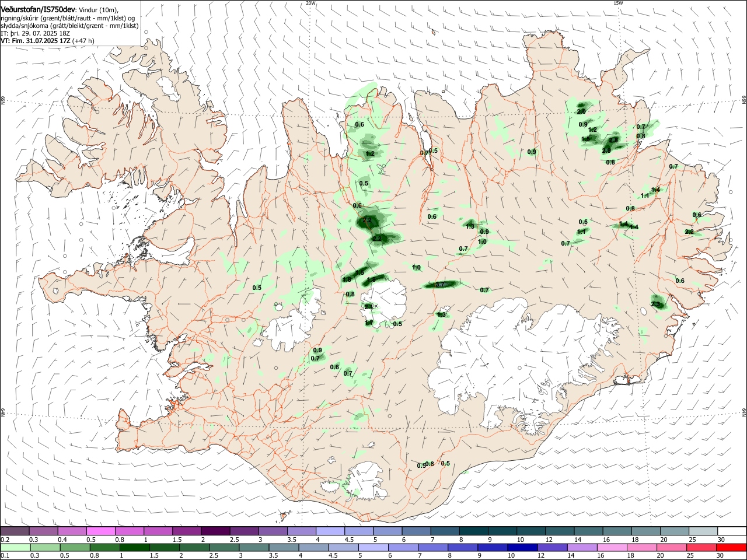Click the pale grey swatch labeled 25 in the upper legend row
This screenshot has height=560, width=747.
703,531
